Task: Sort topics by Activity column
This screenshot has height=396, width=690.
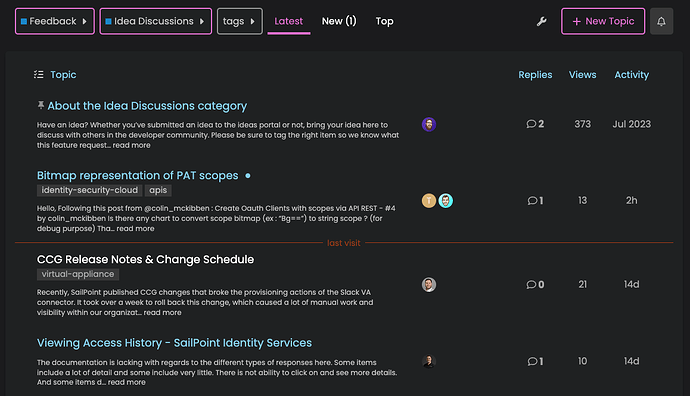Action: (631, 75)
